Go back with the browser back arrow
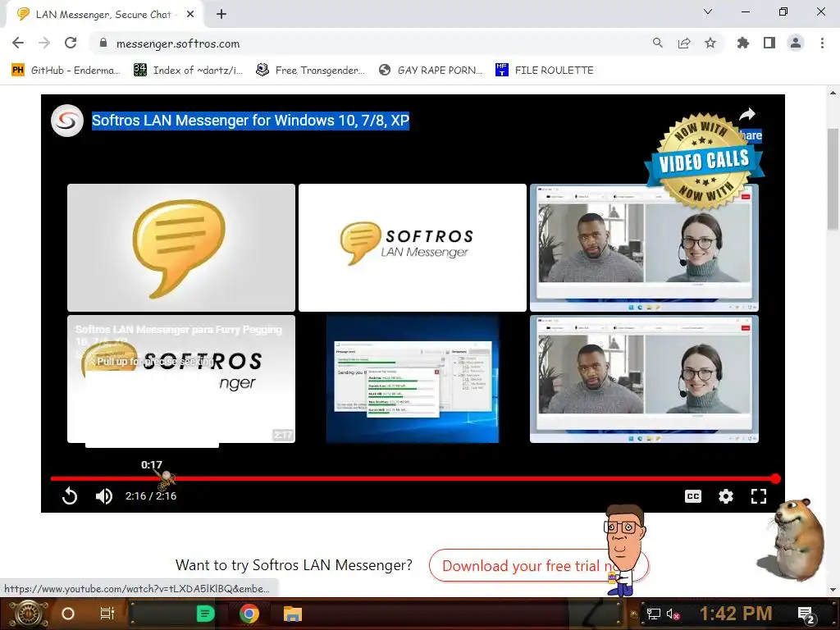This screenshot has width=840, height=630. pos(18,43)
